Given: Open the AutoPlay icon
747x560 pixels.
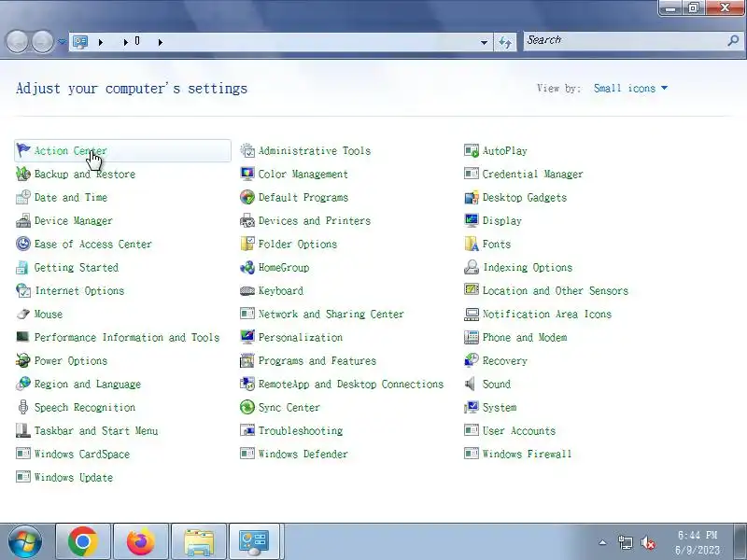Looking at the screenshot, I should (472, 150).
